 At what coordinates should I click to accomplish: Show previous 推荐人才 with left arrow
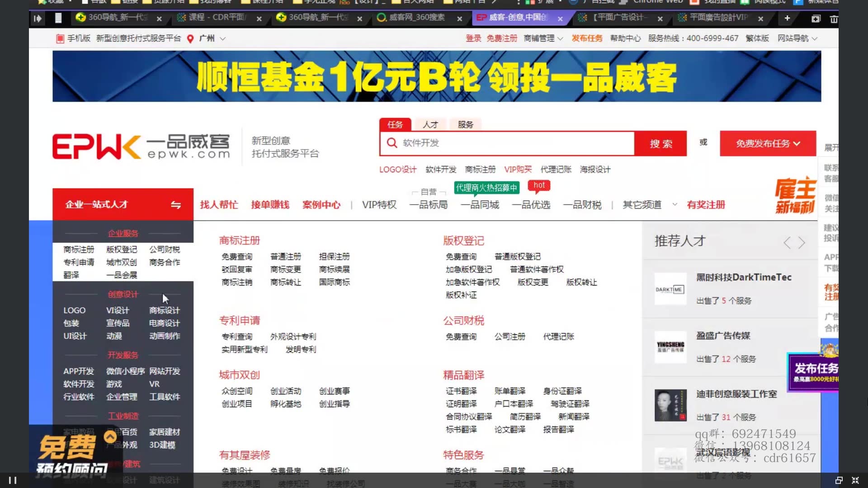tap(787, 243)
